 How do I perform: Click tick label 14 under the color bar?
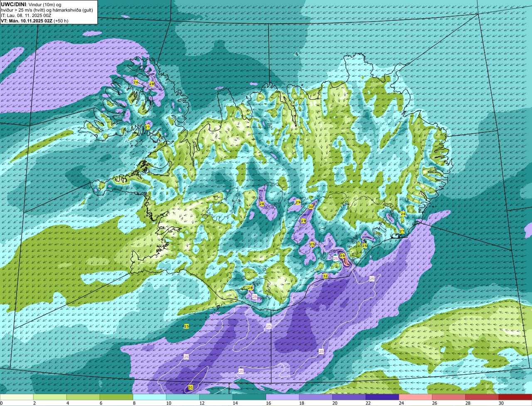click(x=235, y=403)
